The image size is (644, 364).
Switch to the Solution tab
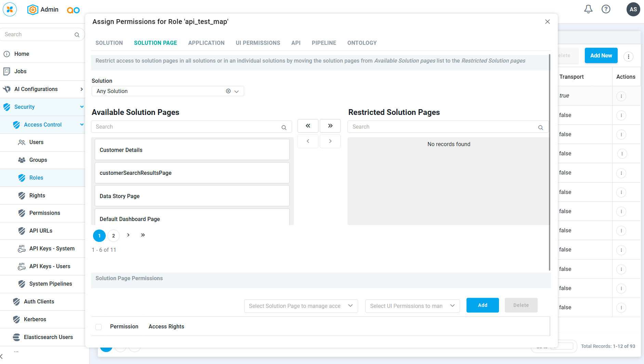point(109,43)
